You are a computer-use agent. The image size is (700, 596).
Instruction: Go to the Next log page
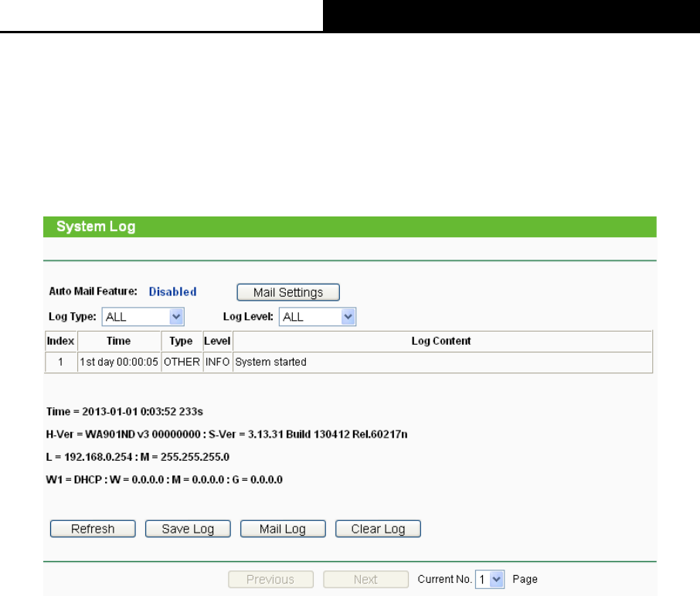pos(365,579)
